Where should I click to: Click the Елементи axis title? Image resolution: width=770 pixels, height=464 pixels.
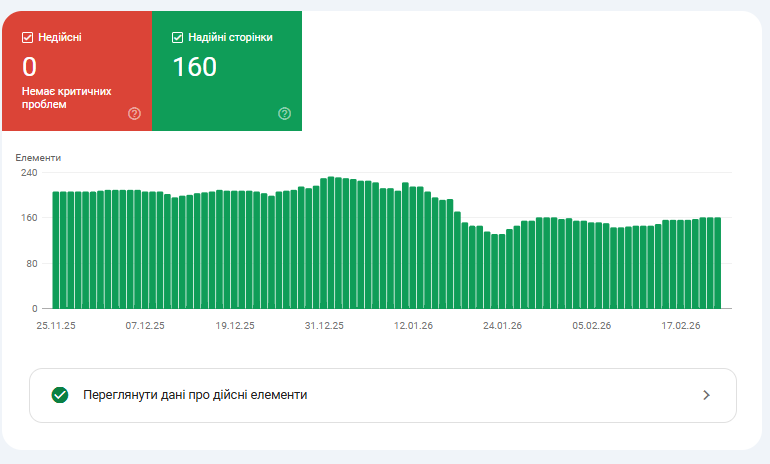tap(38, 158)
